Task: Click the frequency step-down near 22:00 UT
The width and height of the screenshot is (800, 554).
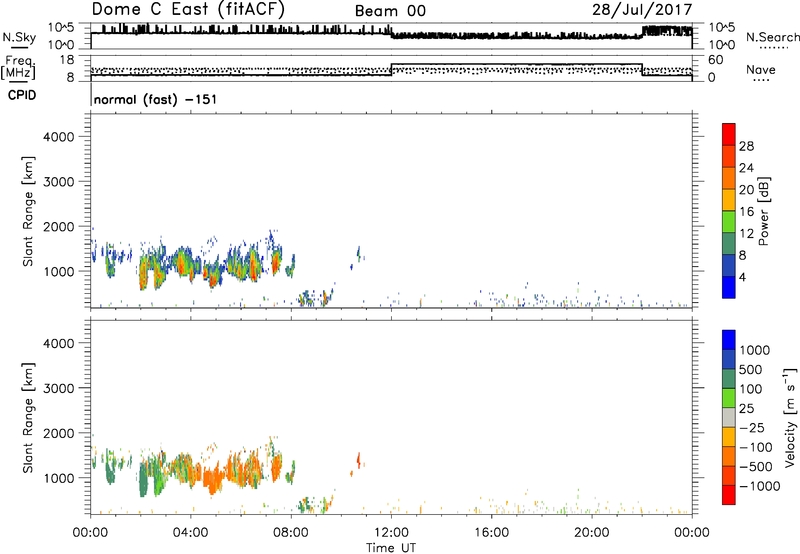Action: tap(642, 70)
